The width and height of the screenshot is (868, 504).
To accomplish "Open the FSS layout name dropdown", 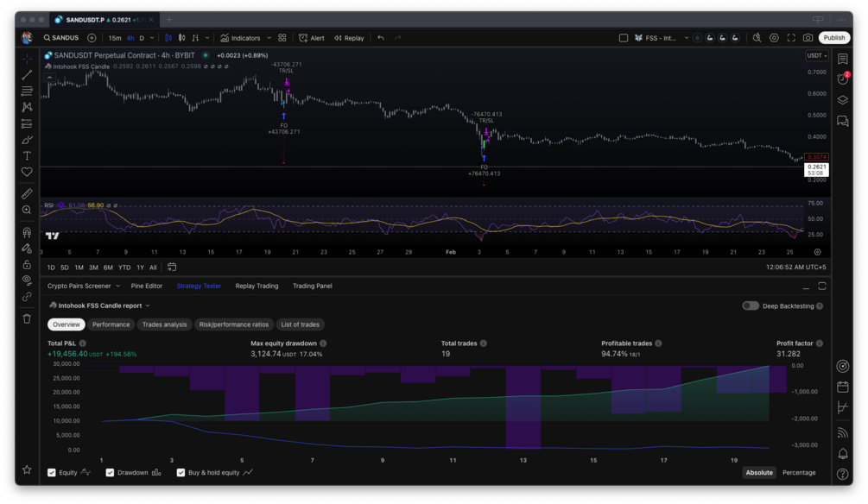I will 687,38.
